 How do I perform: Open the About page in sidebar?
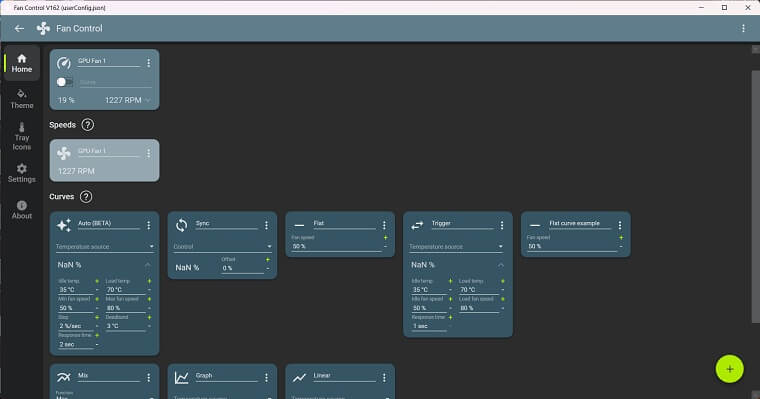[x=22, y=210]
